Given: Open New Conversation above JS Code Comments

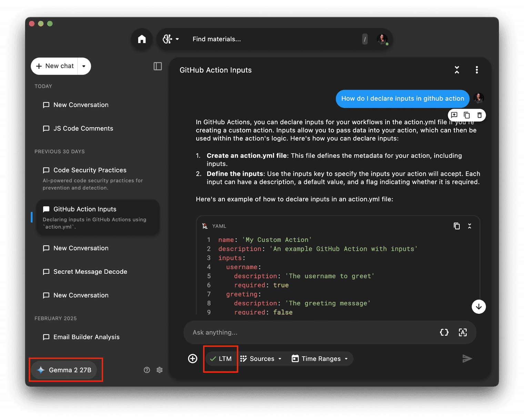Looking at the screenshot, I should 98,105.
